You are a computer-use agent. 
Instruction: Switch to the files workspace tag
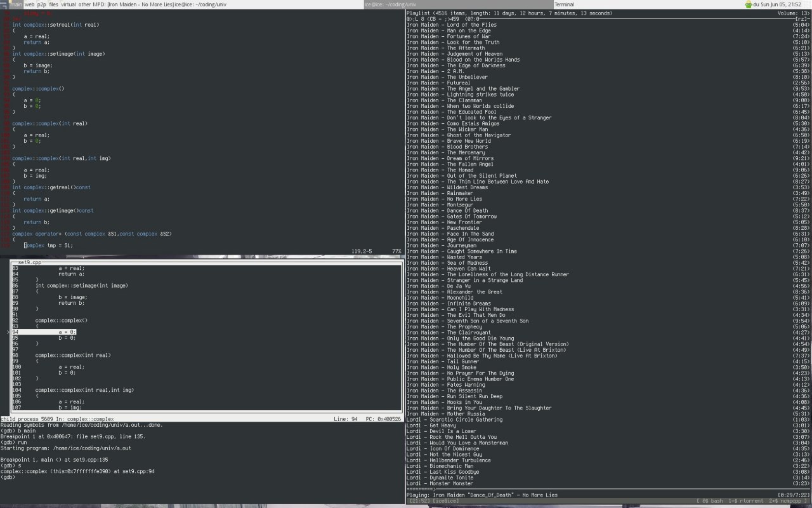click(53, 4)
